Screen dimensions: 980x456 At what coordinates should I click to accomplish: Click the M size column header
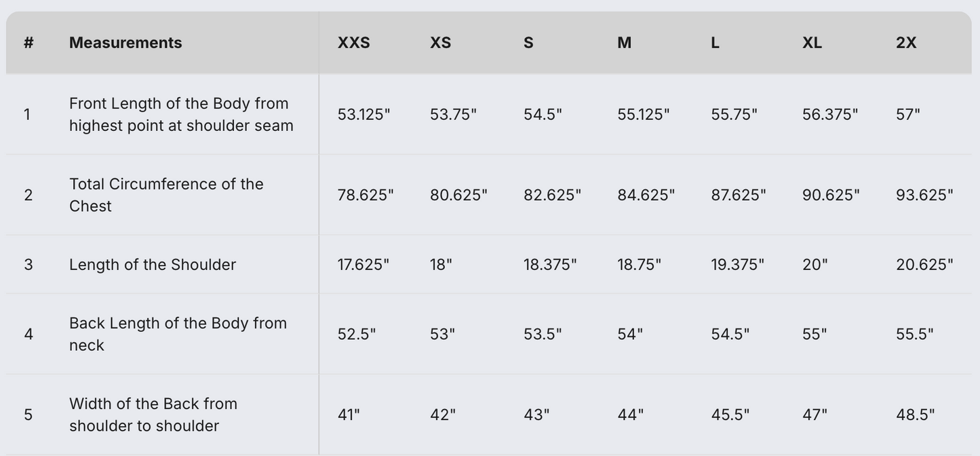click(x=624, y=43)
